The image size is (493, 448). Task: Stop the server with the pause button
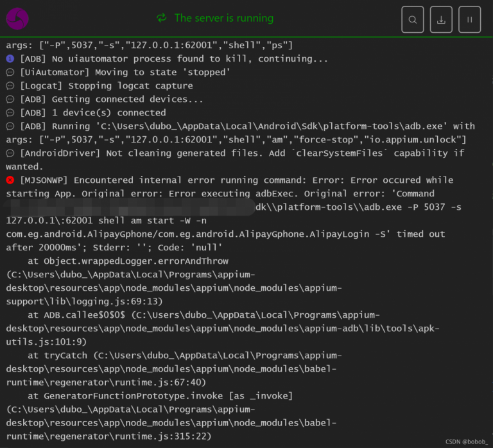tap(469, 19)
